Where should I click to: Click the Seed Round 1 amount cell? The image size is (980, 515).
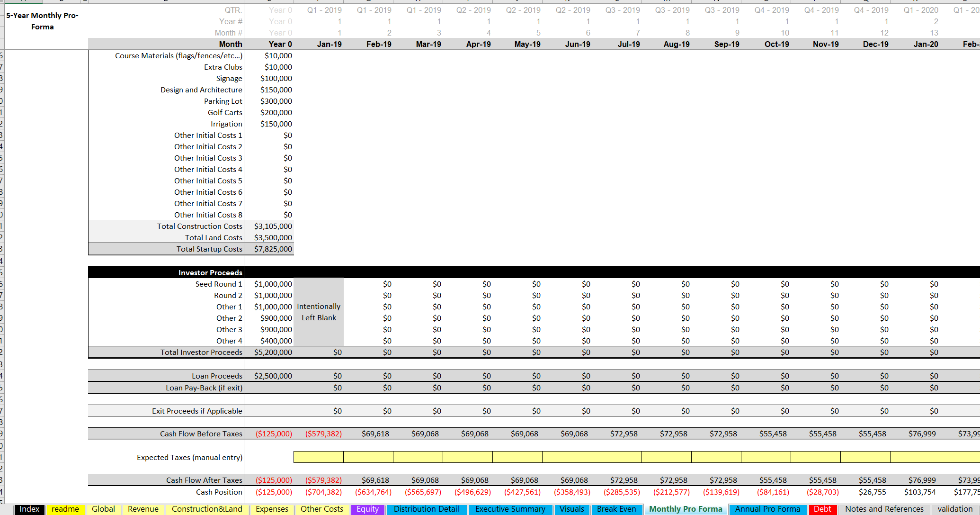(x=273, y=284)
